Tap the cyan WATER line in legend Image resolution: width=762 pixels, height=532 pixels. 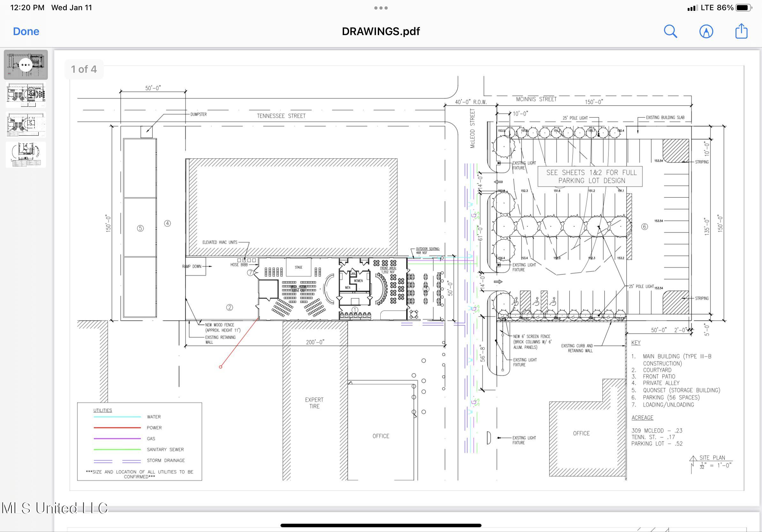coord(117,417)
